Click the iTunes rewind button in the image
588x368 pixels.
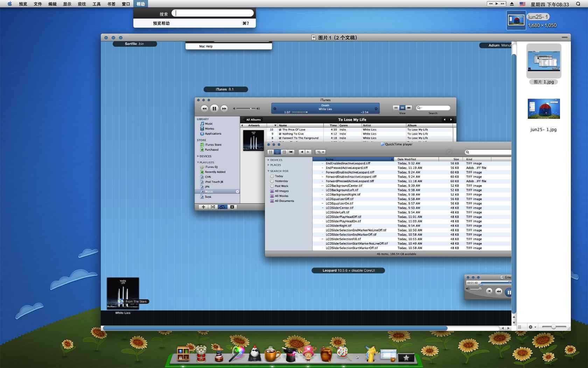click(204, 109)
